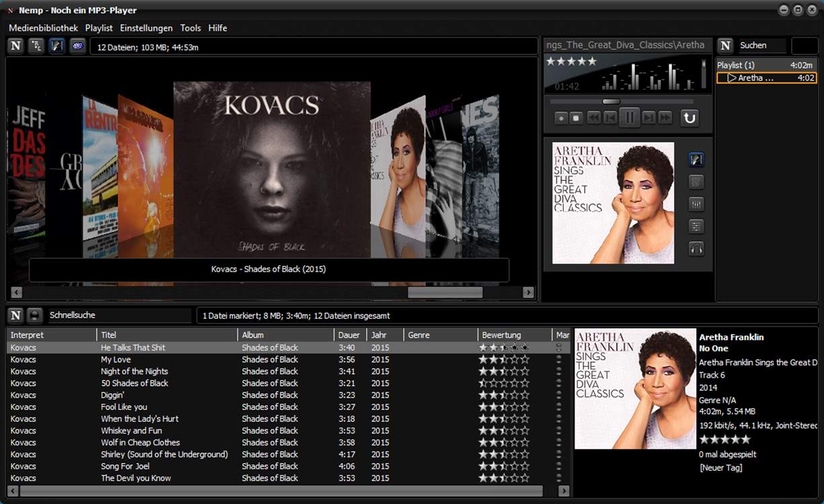Select the Aretha playlist entry
824x504 pixels.
point(767,78)
